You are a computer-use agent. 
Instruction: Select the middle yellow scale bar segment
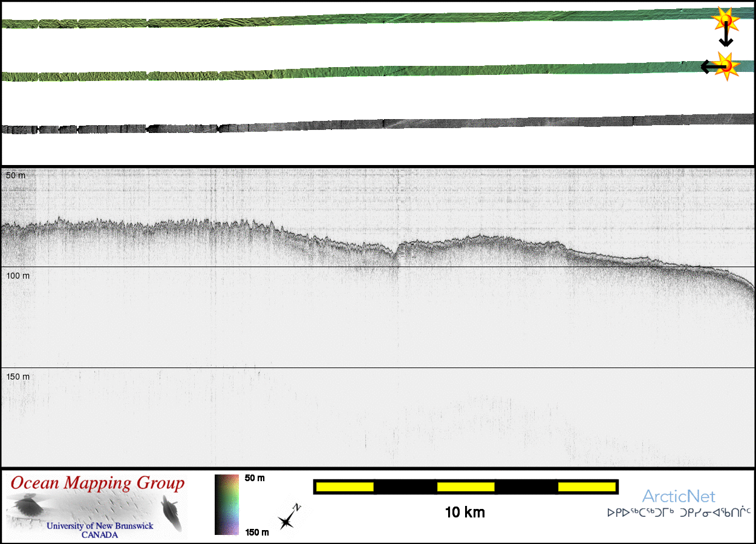coord(466,487)
